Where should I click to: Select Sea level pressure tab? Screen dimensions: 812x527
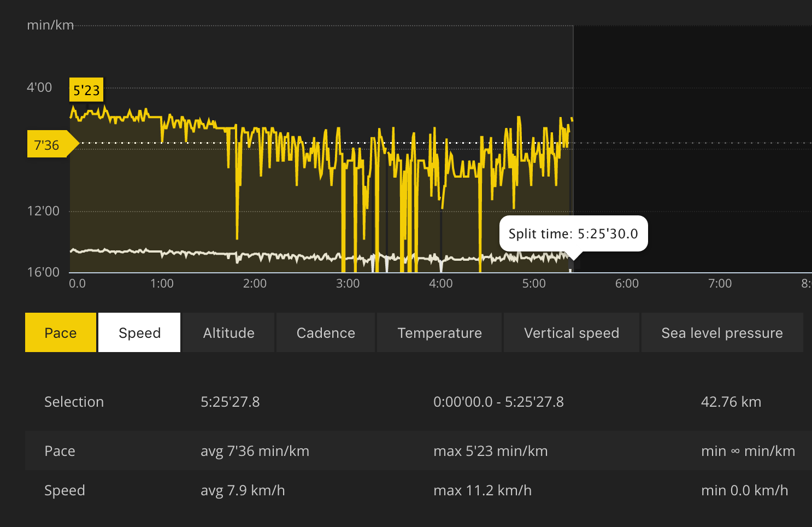pos(722,332)
